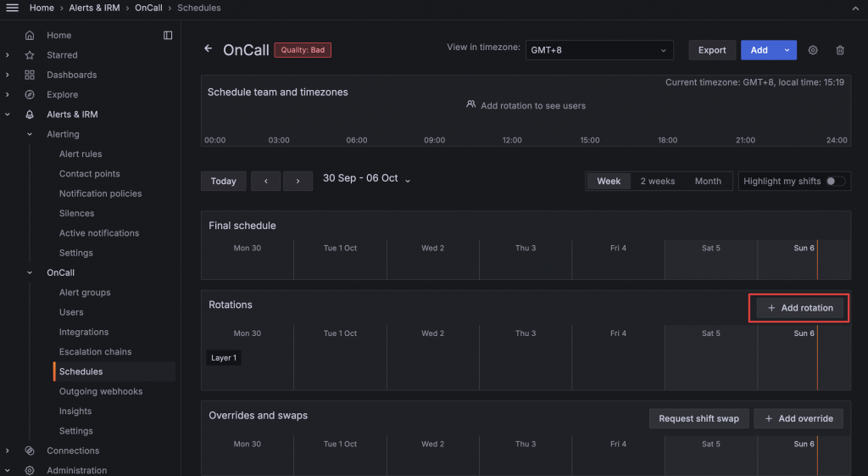Open Contact points in sidebar
This screenshot has width=868, height=476.
(90, 174)
